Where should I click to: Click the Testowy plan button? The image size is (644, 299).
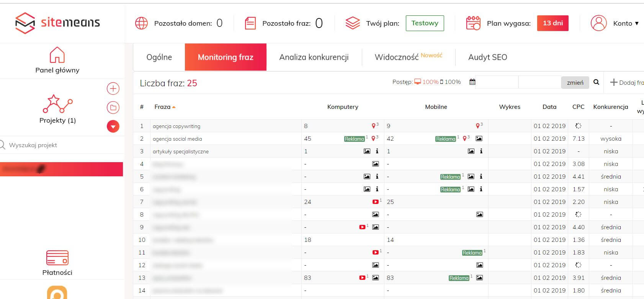[x=425, y=23]
